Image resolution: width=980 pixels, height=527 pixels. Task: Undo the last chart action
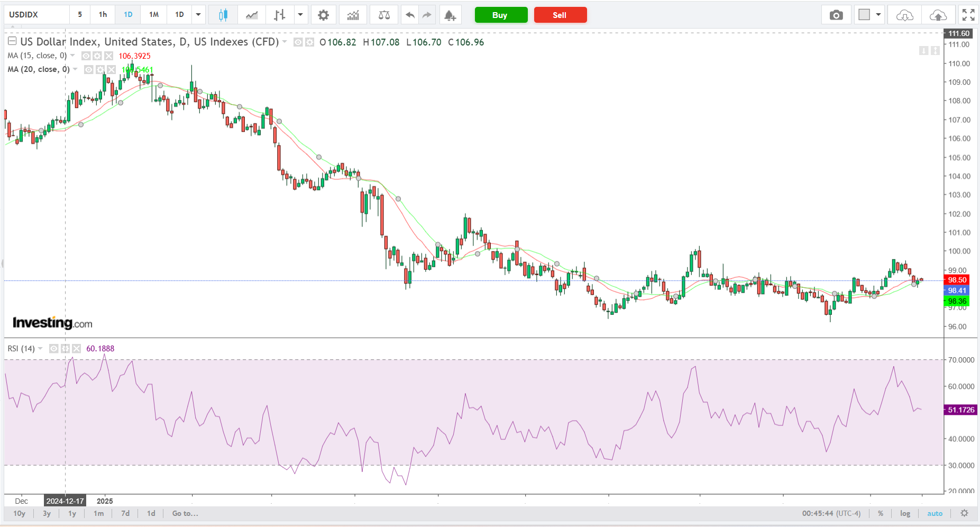click(x=410, y=15)
